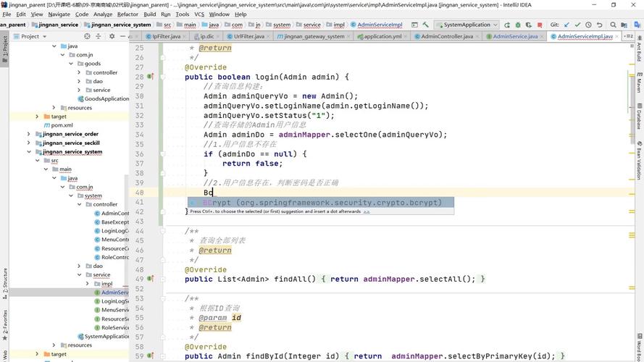Screen dimensions: 644x362
Task: Expand jingnan_service_seckill module
Action: pyautogui.click(x=28, y=143)
